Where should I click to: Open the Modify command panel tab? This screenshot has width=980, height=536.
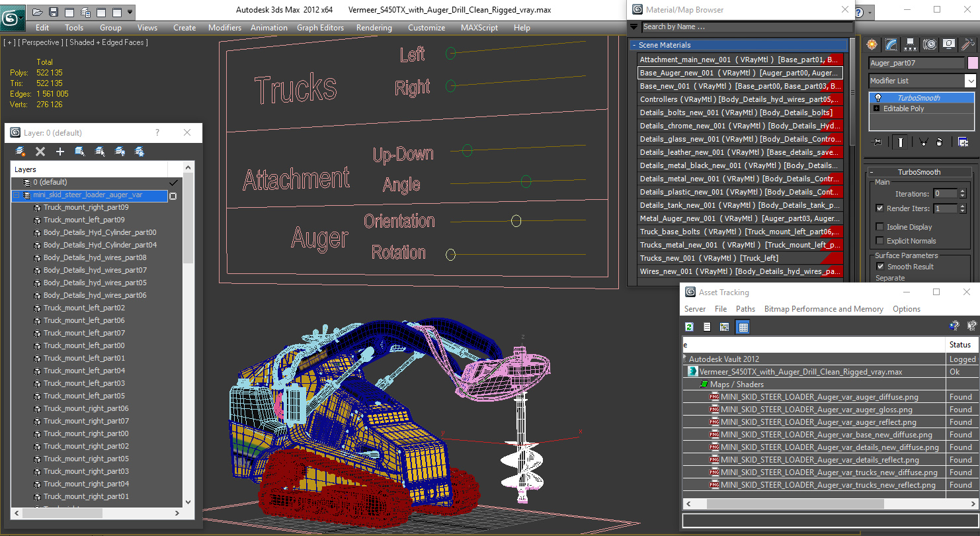point(891,44)
